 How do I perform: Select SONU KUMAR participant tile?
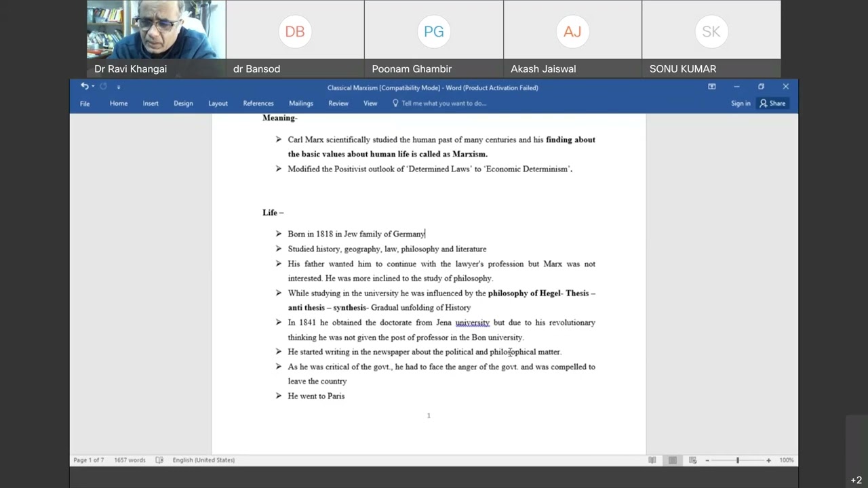click(x=711, y=39)
